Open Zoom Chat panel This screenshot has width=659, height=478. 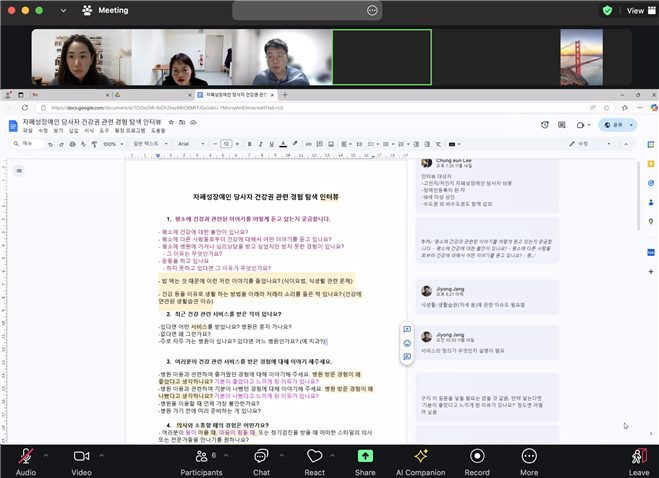click(261, 462)
